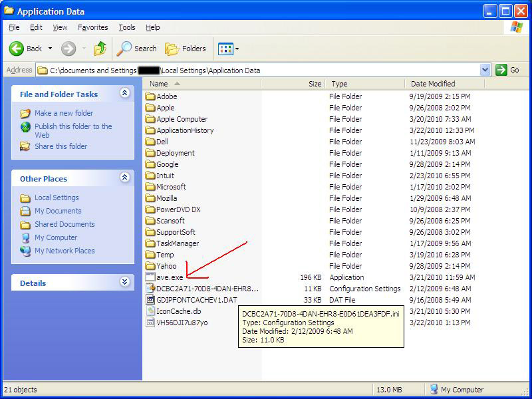Sort by the Size column header

293,84
